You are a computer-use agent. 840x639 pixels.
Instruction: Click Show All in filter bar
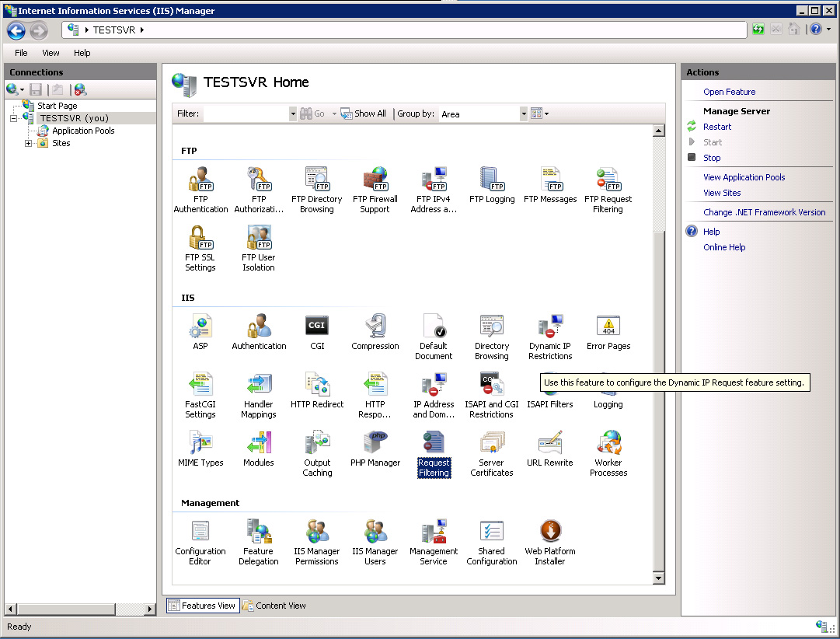363,113
